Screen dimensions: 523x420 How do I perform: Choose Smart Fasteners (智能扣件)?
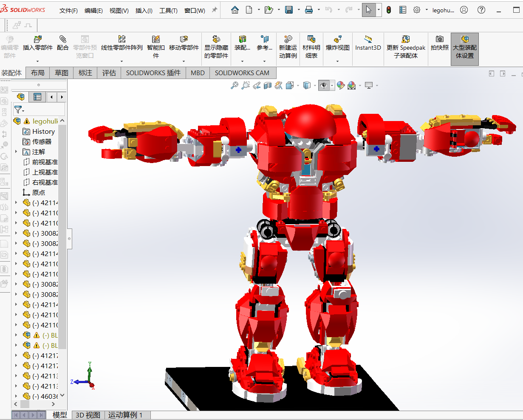(x=156, y=47)
